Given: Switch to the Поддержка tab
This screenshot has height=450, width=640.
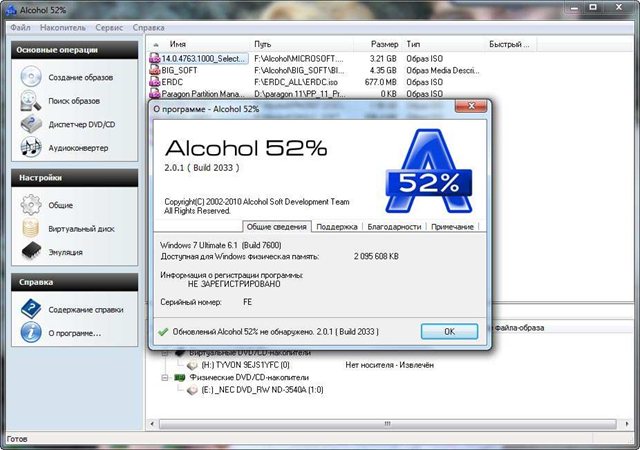Looking at the screenshot, I should (x=337, y=227).
